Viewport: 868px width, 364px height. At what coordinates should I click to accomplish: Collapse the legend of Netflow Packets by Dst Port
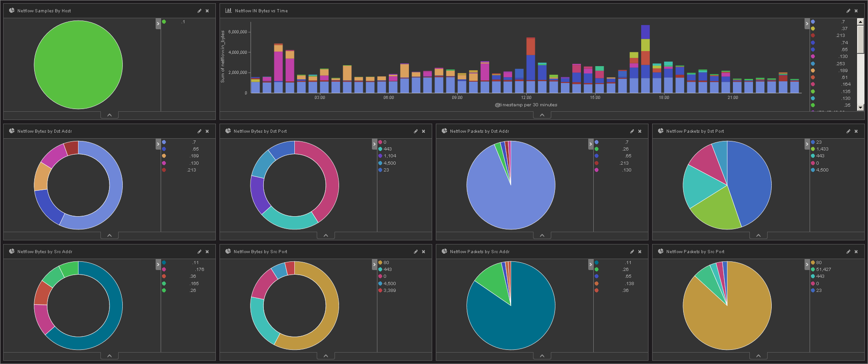(807, 144)
